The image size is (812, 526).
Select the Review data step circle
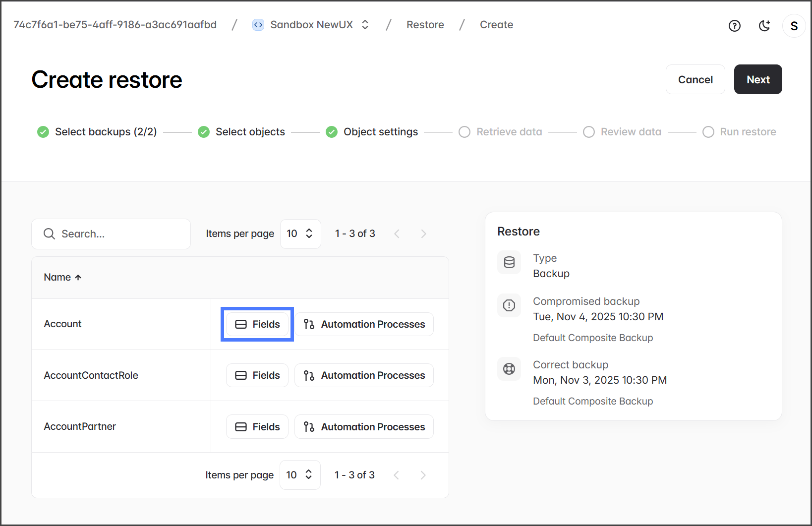pyautogui.click(x=588, y=132)
